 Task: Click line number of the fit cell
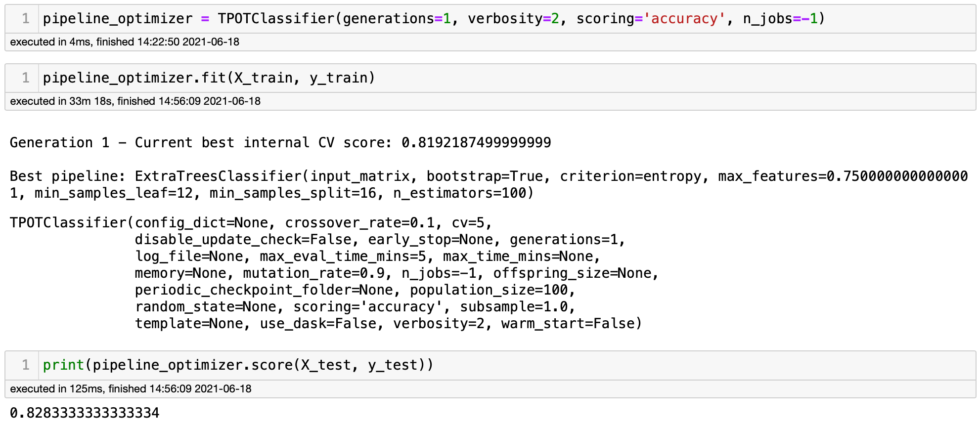click(26, 78)
